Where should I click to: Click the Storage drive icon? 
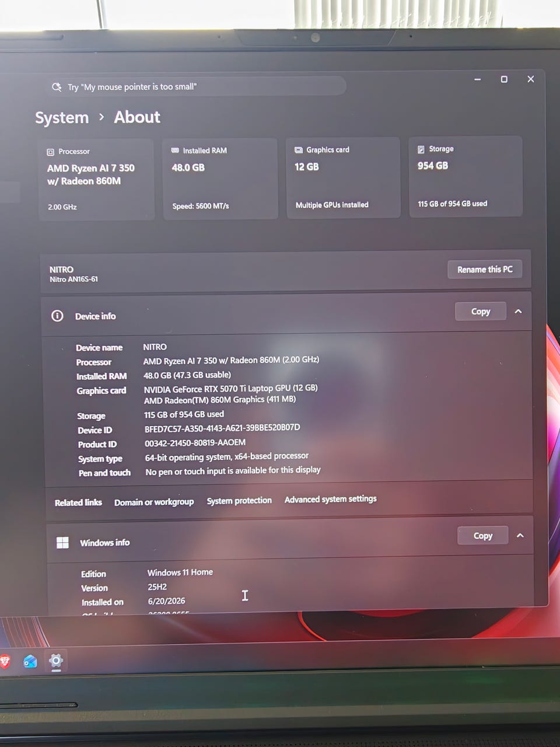click(x=421, y=149)
